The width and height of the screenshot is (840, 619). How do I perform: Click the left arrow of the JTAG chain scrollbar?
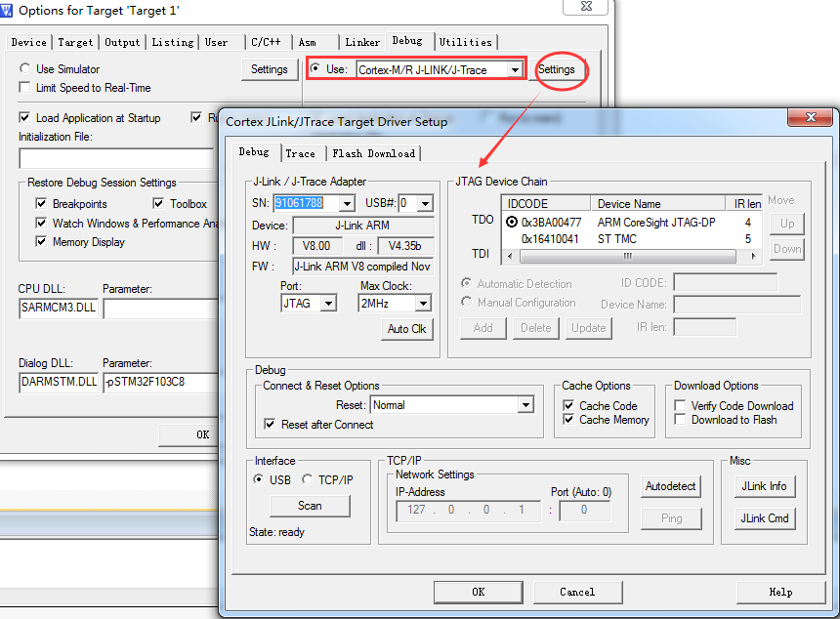(510, 257)
